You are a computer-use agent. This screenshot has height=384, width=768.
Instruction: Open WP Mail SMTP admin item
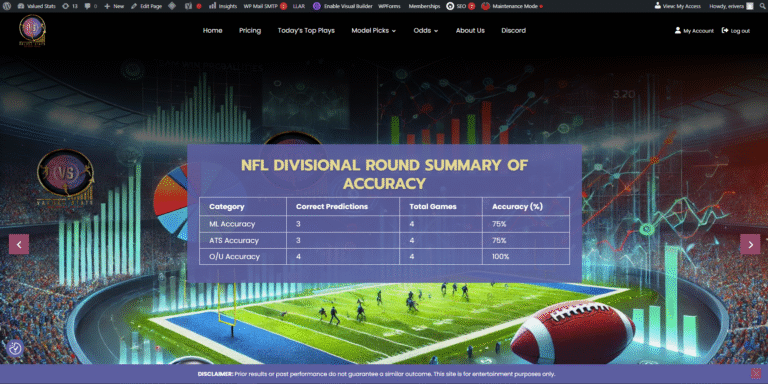click(x=265, y=6)
